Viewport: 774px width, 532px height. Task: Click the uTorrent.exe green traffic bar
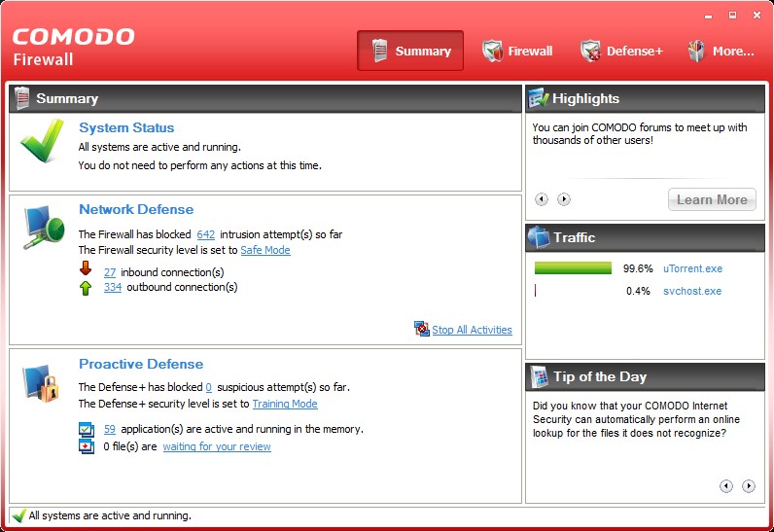pyautogui.click(x=573, y=268)
